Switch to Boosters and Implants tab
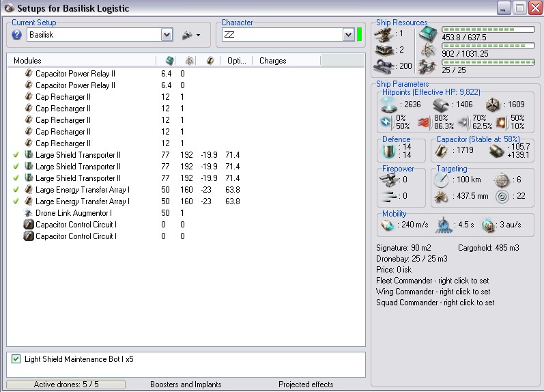Screen dimensions: 544x392 pos(186,384)
